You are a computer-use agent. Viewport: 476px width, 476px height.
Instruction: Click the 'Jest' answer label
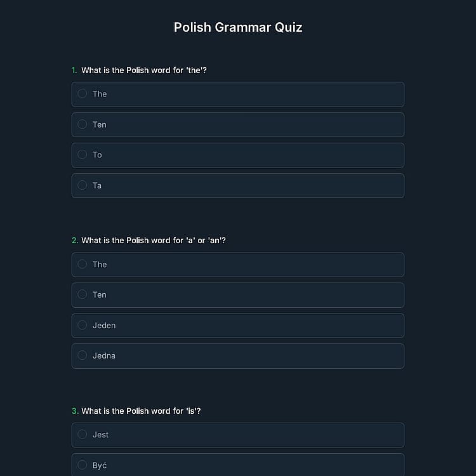tap(100, 435)
